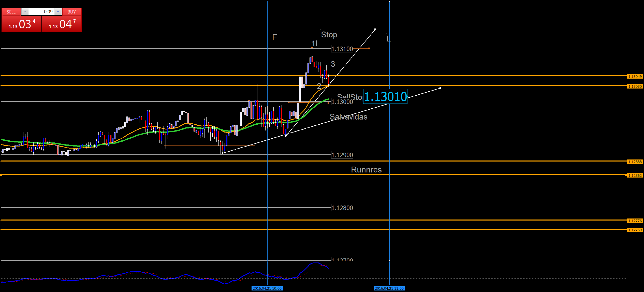The width and height of the screenshot is (644, 292).
Task: Click the 1.12900 price level label
Action: pyautogui.click(x=342, y=155)
